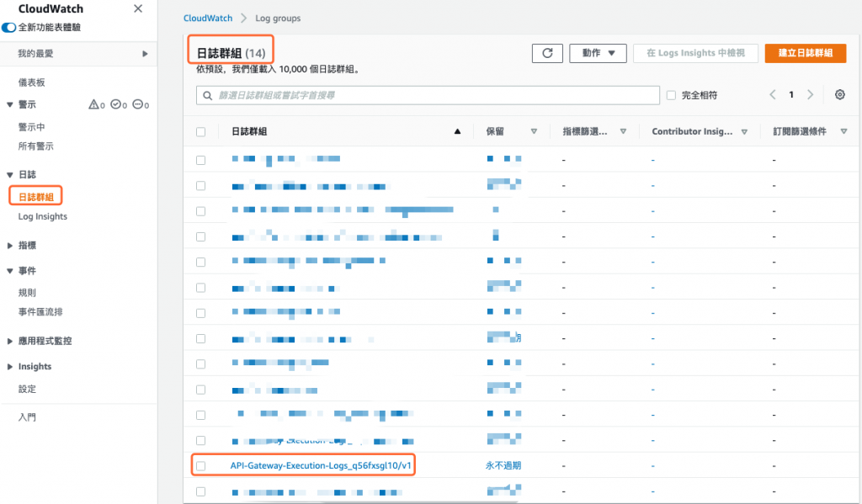862x504 pixels.
Task: Go to next page arrow
Action: pyautogui.click(x=811, y=94)
